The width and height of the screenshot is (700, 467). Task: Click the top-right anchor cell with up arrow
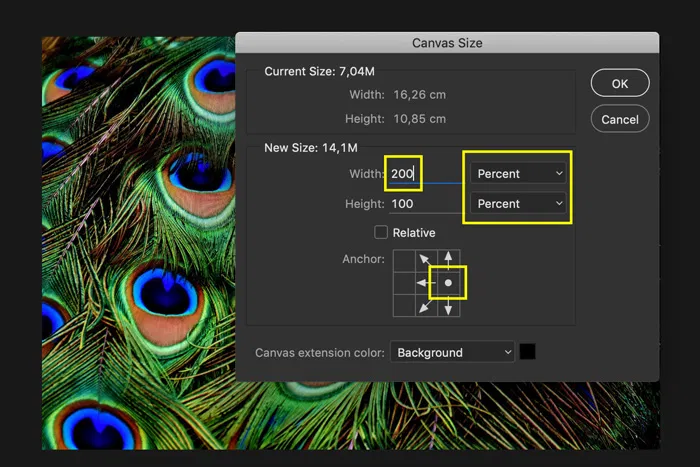[x=449, y=260]
